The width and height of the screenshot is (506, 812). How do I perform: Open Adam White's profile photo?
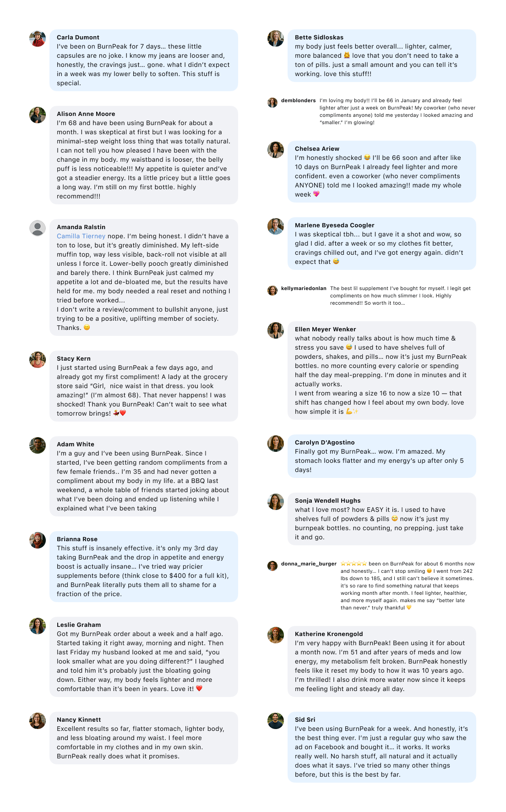click(x=38, y=445)
